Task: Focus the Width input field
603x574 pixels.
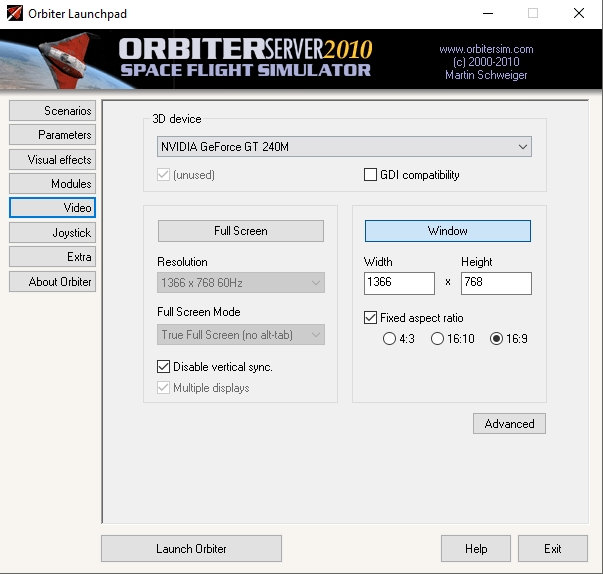Action: click(399, 283)
